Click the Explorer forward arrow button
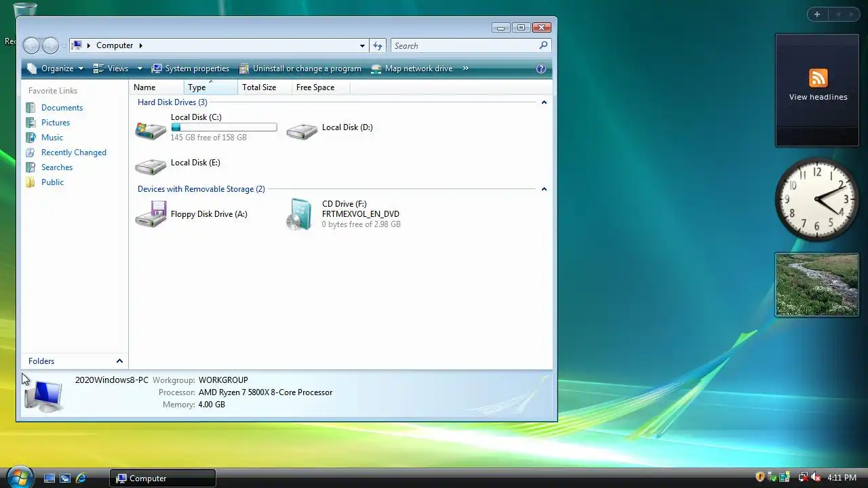The height and width of the screenshot is (488, 868). [51, 45]
